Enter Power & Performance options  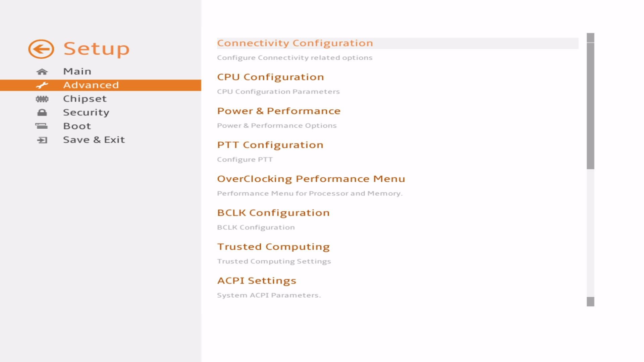click(x=279, y=111)
